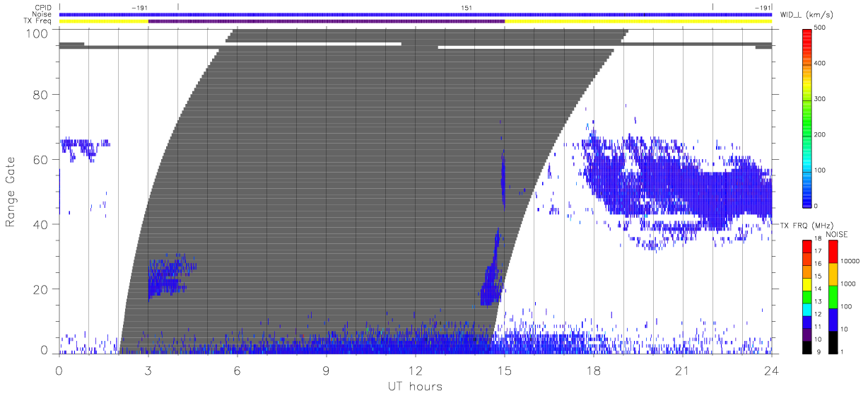The height and width of the screenshot is (401, 868).
Task: Click the '21' tick on UT hours axis
Action: pos(683,370)
